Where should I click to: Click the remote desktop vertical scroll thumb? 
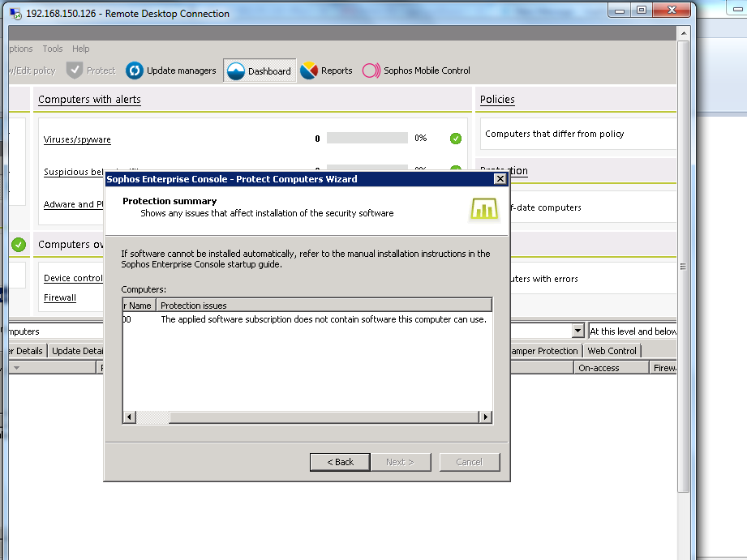pos(684,266)
